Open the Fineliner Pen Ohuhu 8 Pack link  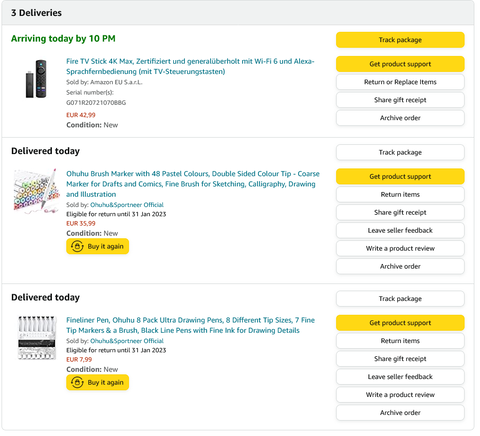pos(190,325)
